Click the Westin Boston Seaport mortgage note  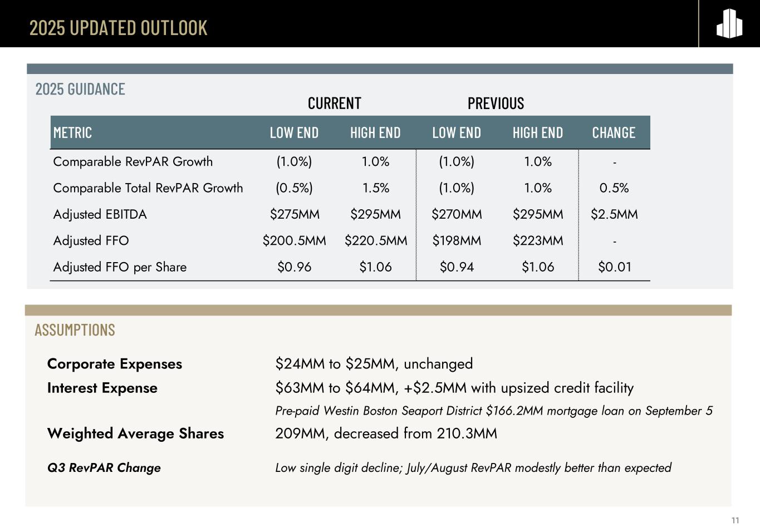coord(493,411)
